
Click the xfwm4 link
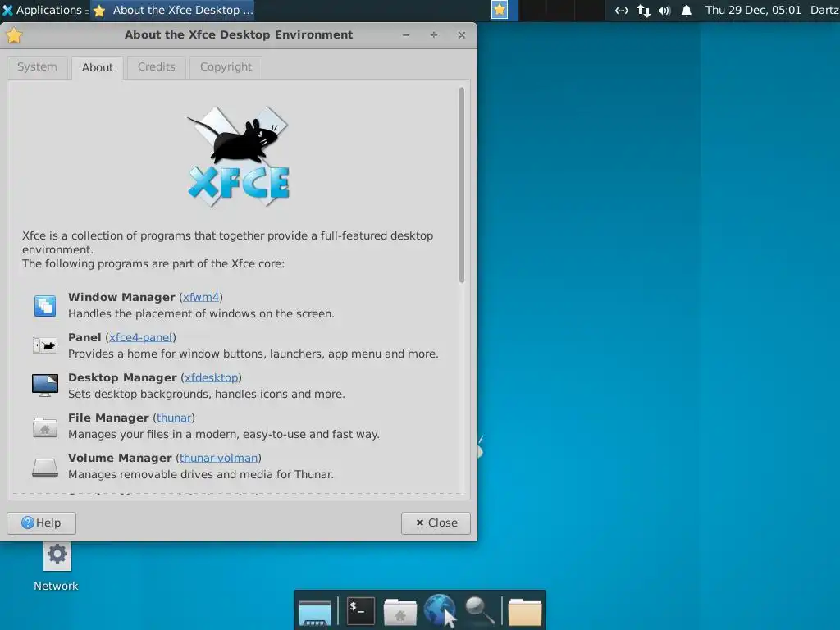(201, 297)
